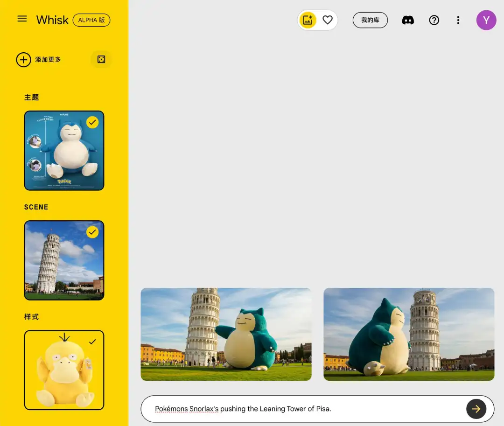This screenshot has height=426, width=504.
Task: Uncheck the Leaning Tower scene checkmark
Action: tap(92, 232)
